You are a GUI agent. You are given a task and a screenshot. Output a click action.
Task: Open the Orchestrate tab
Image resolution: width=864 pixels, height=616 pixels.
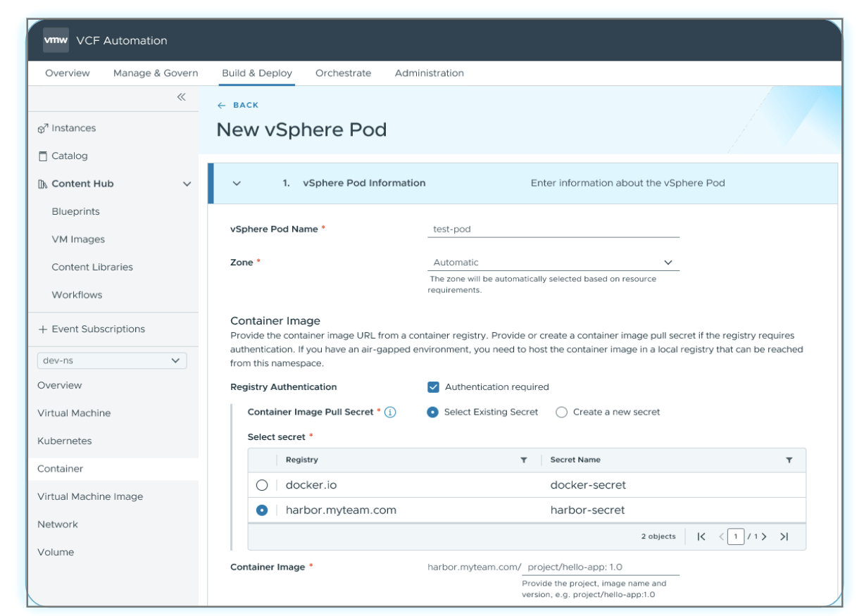[343, 73]
